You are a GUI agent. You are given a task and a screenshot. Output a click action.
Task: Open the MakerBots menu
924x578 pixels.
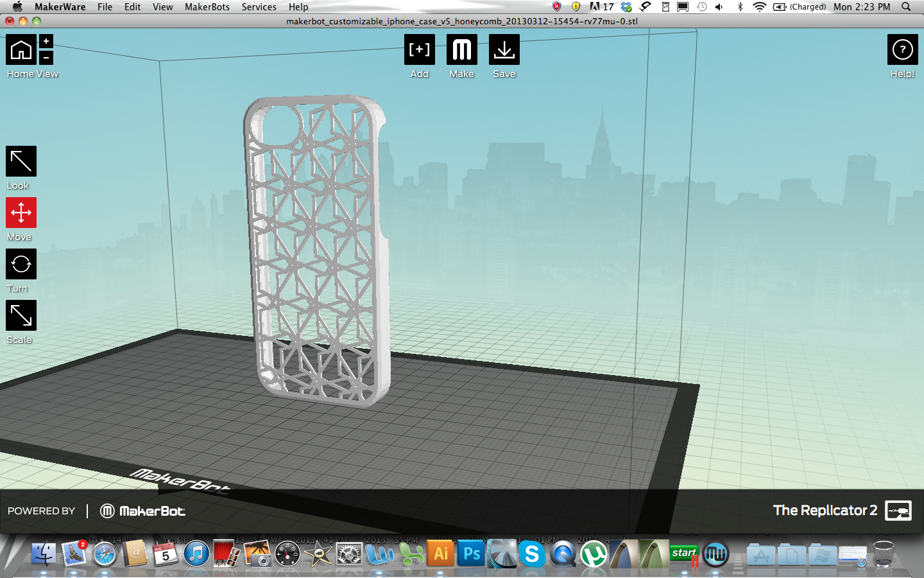pos(207,7)
